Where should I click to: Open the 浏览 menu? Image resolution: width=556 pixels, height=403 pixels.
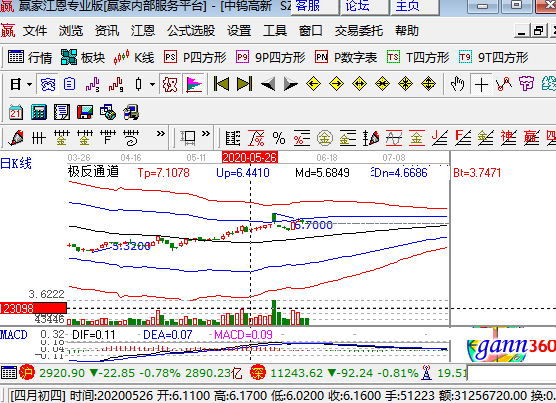pyautogui.click(x=71, y=31)
